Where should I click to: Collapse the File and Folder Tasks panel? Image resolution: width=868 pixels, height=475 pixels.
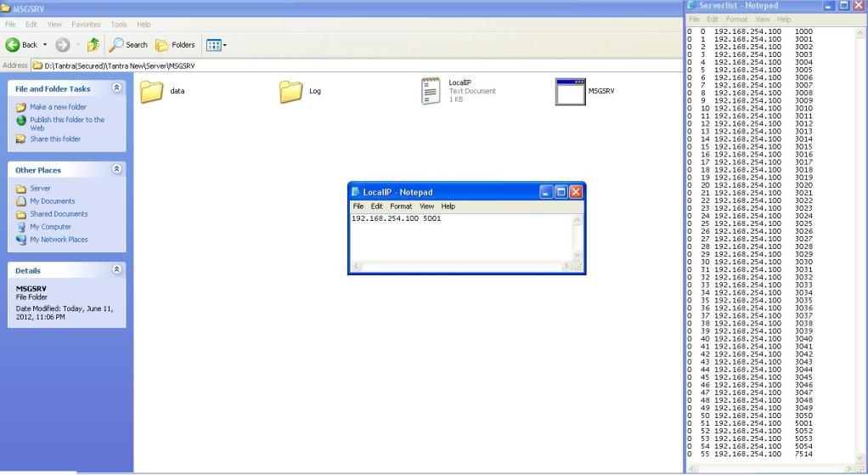117,88
